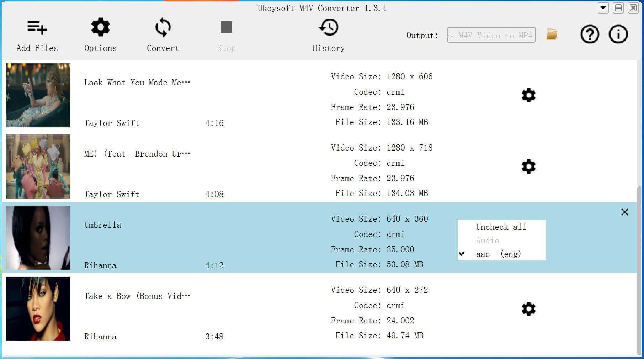Click 'File Size: 53.08 MB' value
Image resolution: width=644 pixels, height=359 pixels.
[405, 264]
